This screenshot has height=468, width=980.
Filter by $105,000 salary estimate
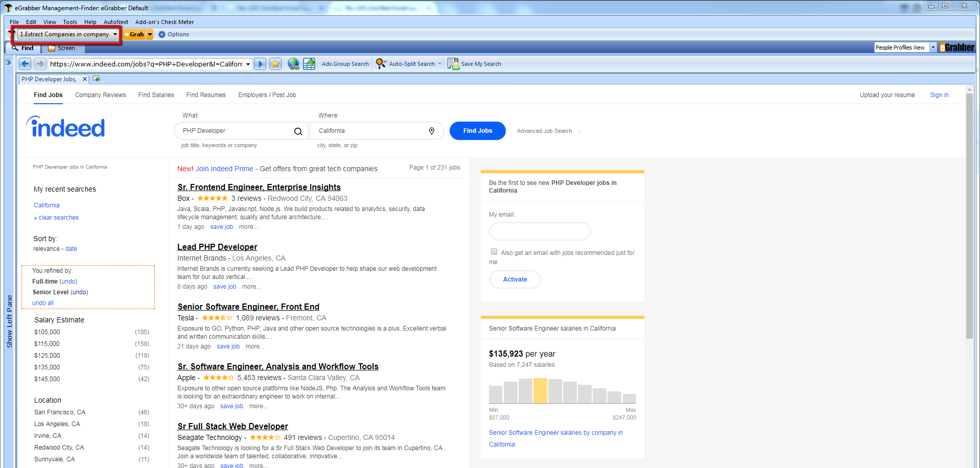(x=47, y=332)
